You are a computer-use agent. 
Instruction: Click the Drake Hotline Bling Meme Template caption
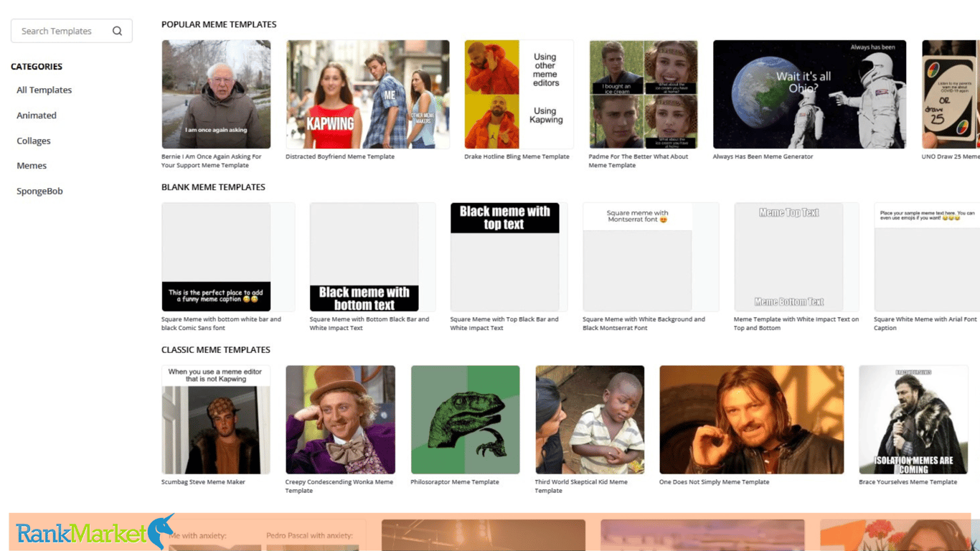[517, 156]
